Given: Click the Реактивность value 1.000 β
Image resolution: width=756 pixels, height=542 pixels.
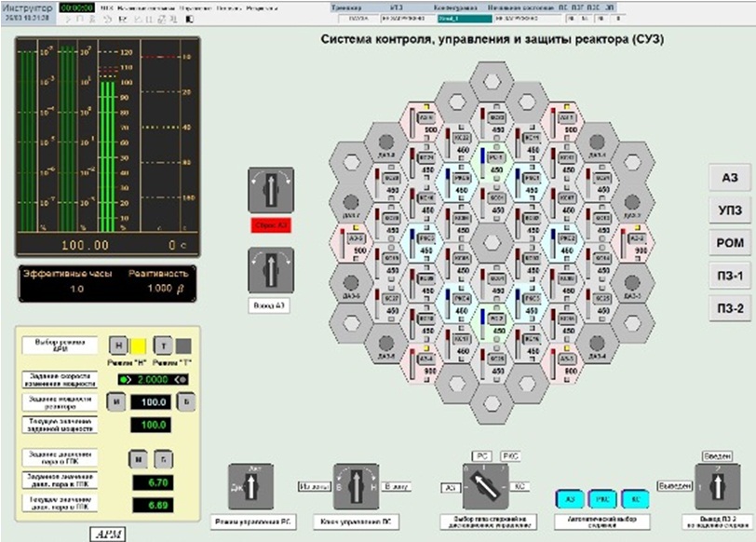Looking at the screenshot, I should coord(166,289).
